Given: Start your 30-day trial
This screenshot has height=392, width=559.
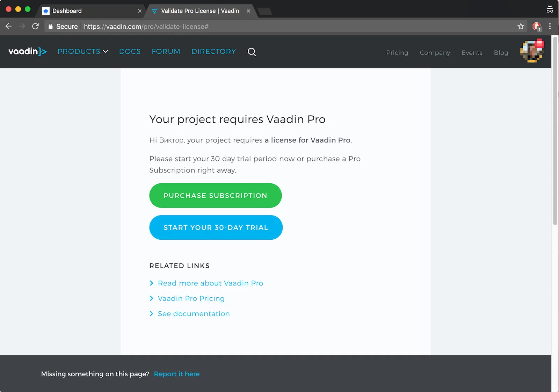Looking at the screenshot, I should tap(216, 227).
